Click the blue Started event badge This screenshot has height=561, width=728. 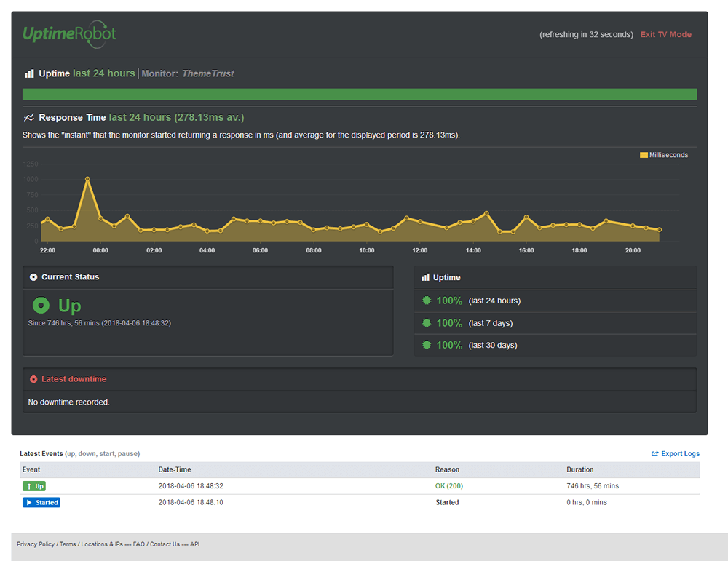[x=41, y=502]
